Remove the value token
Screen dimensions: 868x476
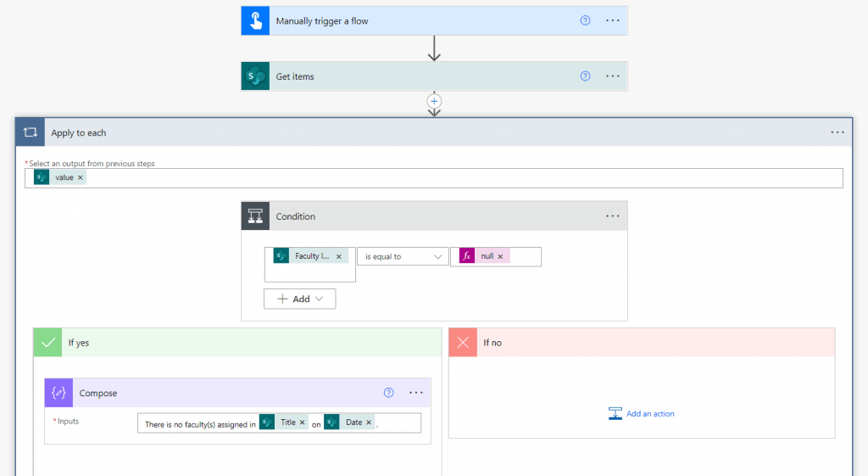tap(81, 177)
